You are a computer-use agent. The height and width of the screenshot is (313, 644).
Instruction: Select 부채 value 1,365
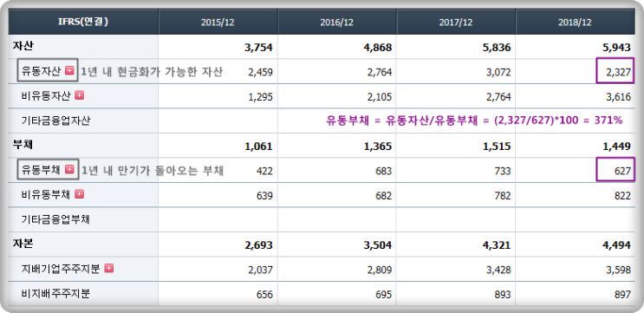coord(378,147)
